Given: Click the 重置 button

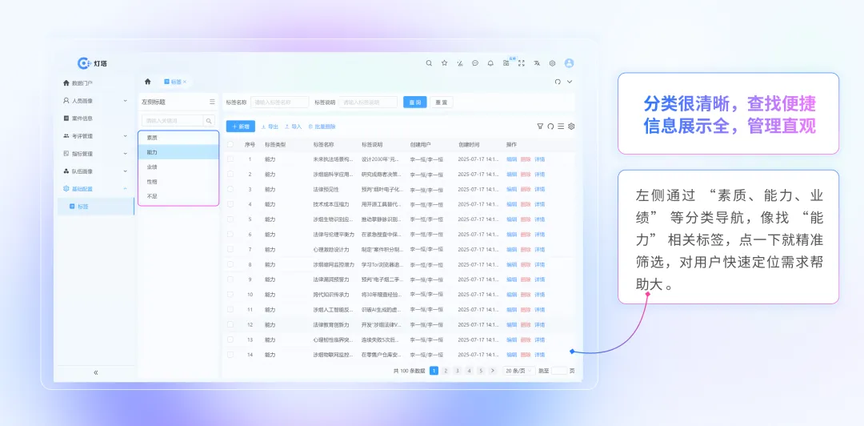Looking at the screenshot, I should (x=441, y=102).
